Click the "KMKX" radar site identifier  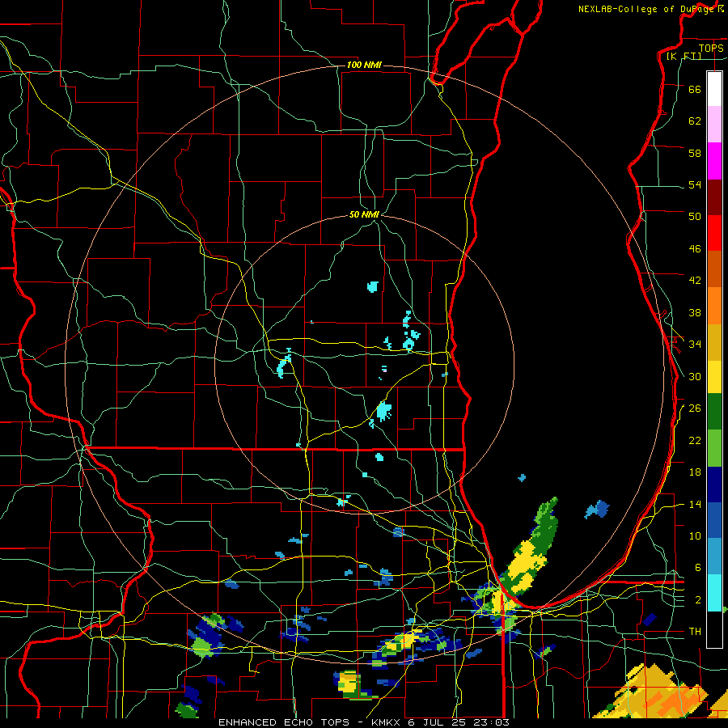385,722
